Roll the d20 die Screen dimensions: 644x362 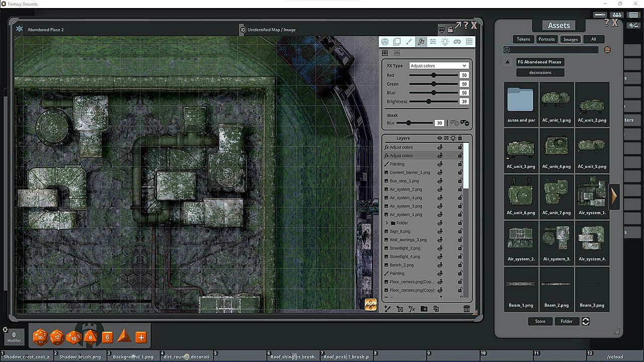coord(40,337)
